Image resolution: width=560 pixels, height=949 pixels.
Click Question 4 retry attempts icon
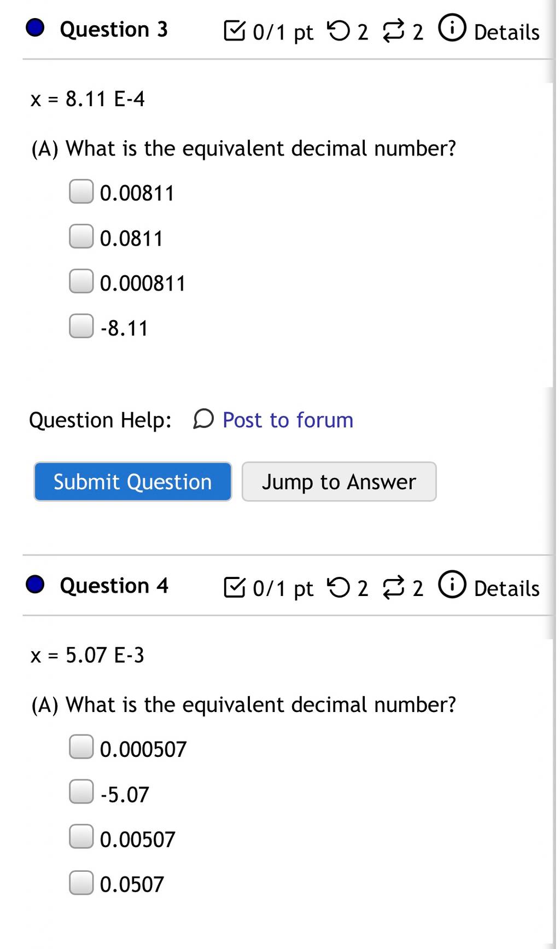click(338, 587)
